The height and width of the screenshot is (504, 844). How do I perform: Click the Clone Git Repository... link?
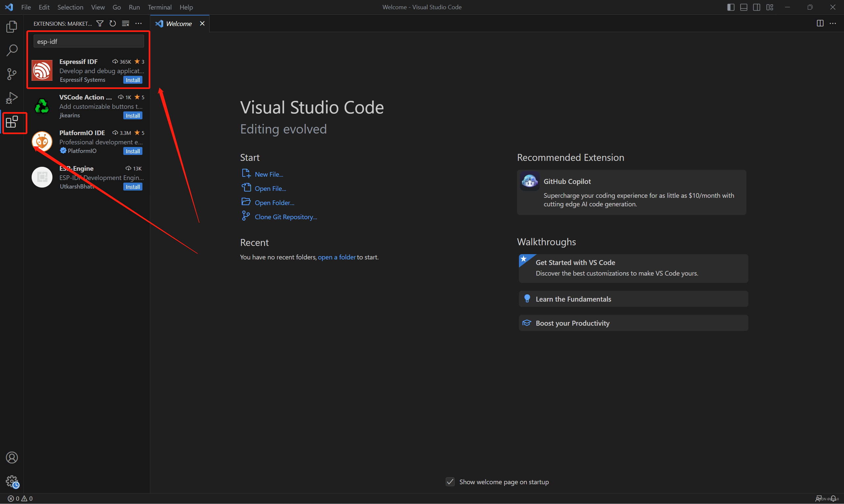286,217
